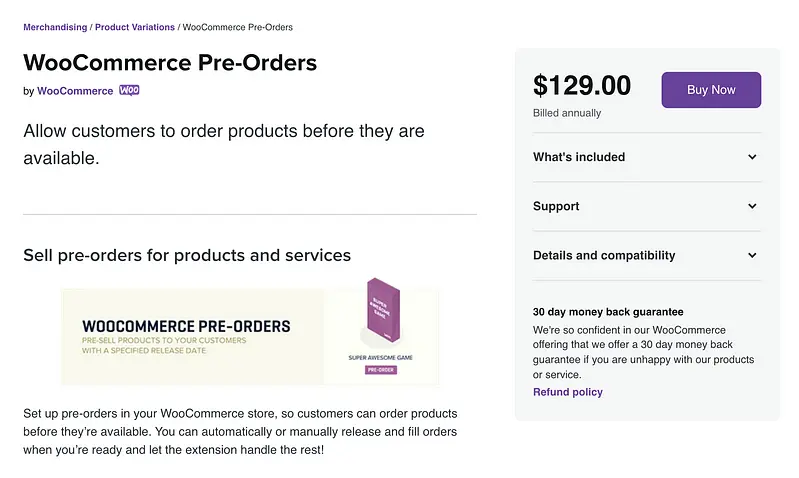The height and width of the screenshot is (478, 799).
Task: Click the chevron next to What's included
Action: 752,157
